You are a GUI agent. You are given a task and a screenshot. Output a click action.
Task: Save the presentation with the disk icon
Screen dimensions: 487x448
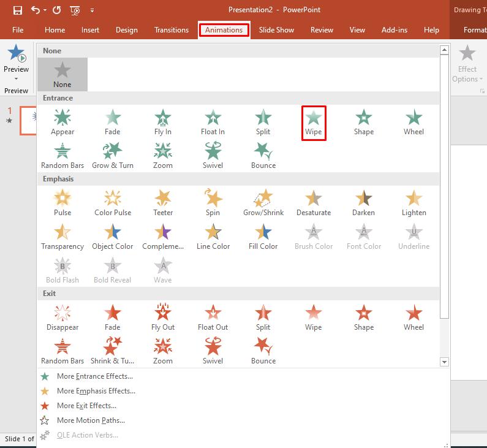18,10
